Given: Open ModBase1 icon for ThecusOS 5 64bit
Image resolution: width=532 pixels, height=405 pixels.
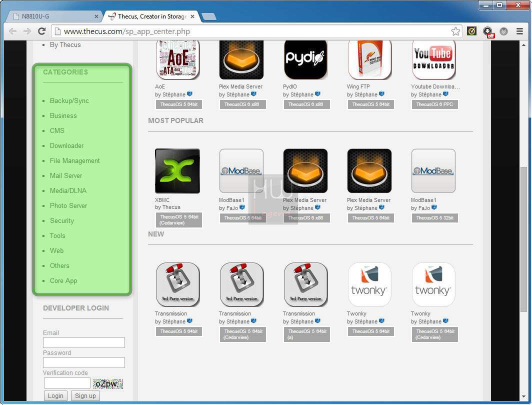Looking at the screenshot, I should [x=241, y=171].
